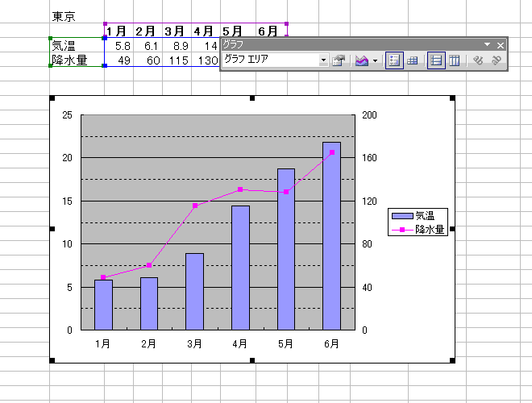Click the 3月 temperature bar
The width and height of the screenshot is (532, 403).
point(195,292)
